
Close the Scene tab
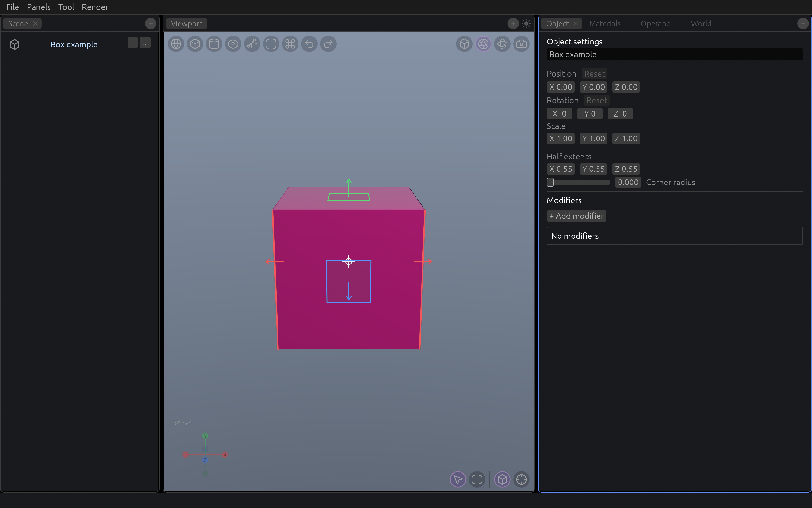(x=35, y=23)
